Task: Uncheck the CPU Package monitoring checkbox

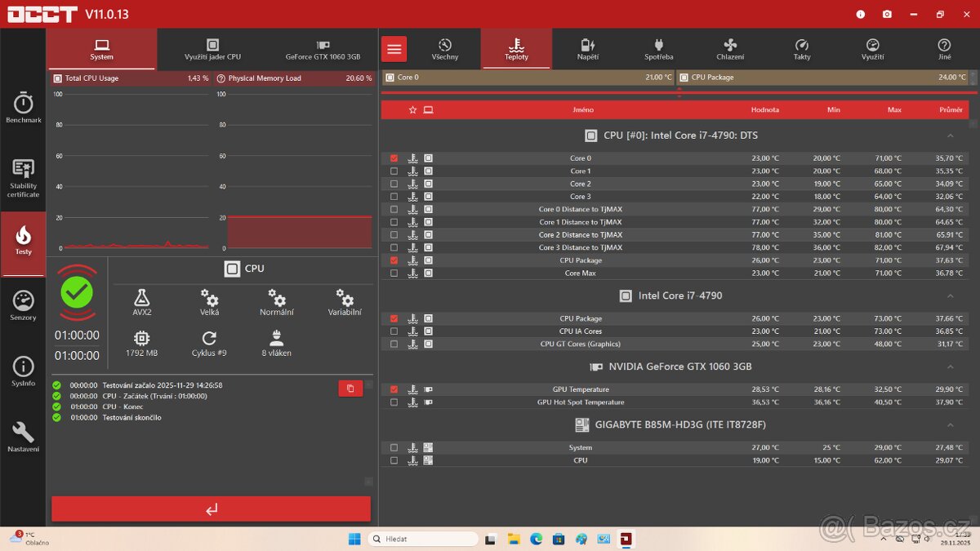Action: [394, 260]
